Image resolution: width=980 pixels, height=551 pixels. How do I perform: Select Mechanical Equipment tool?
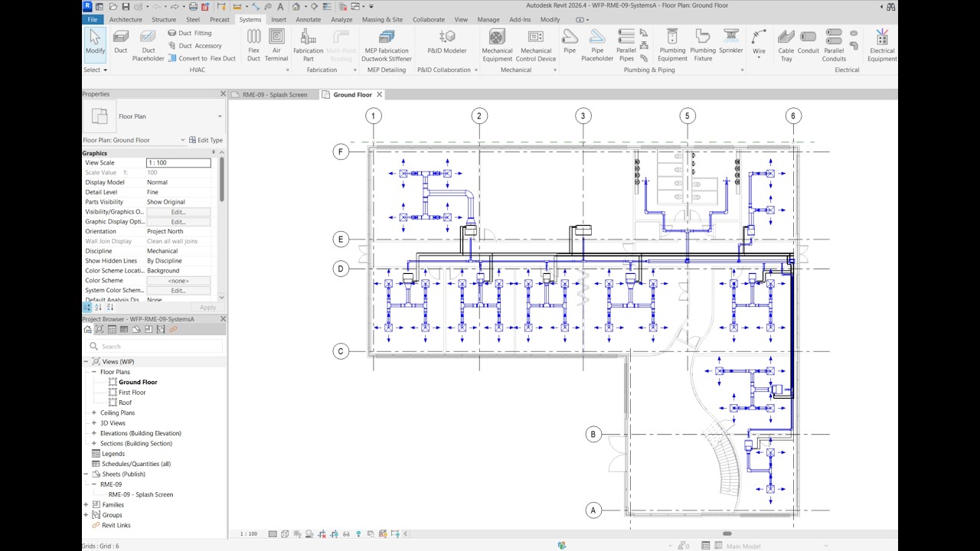pos(497,45)
